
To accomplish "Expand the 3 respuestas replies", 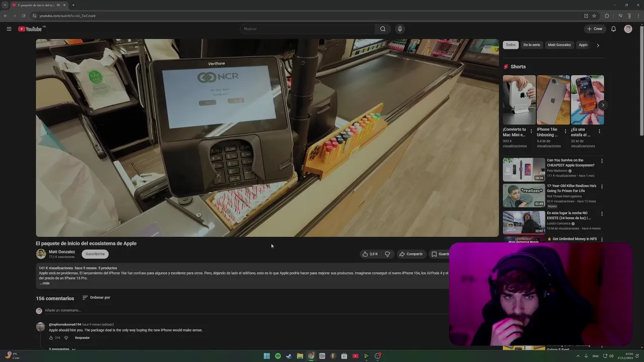I will [x=62, y=349].
